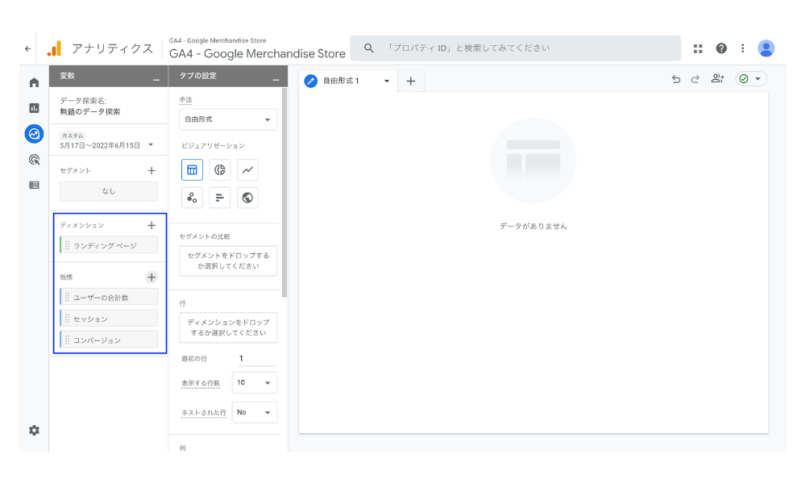The image size is (806, 484).
Task: Select the セッション metric
Action: pyautogui.click(x=109, y=319)
